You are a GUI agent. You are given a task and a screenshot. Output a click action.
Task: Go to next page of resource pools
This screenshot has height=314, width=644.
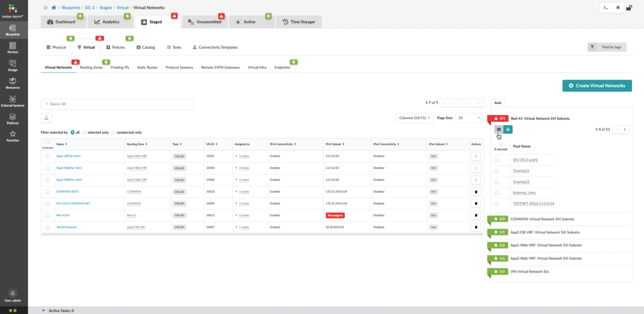625,129
